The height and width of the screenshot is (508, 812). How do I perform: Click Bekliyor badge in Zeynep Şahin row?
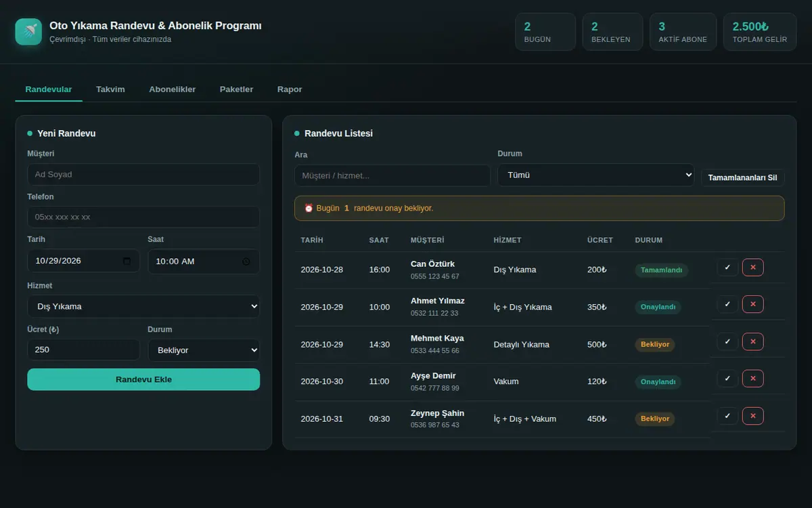point(655,419)
